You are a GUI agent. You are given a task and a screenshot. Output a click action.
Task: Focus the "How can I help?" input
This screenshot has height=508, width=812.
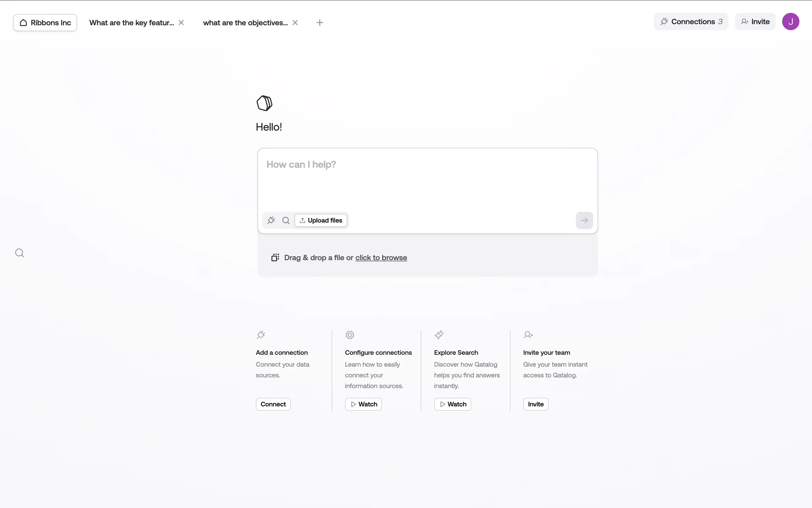coord(427,178)
